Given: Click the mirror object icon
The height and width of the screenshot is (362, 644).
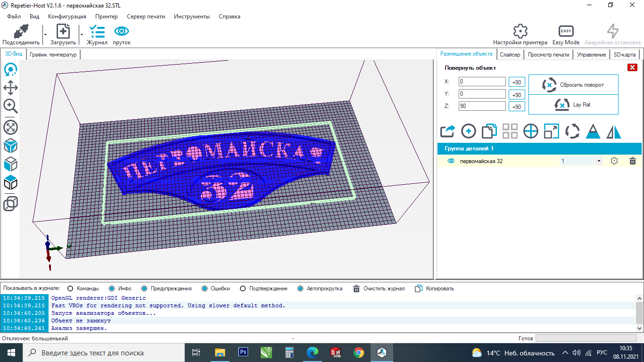Looking at the screenshot, I should pyautogui.click(x=613, y=132).
